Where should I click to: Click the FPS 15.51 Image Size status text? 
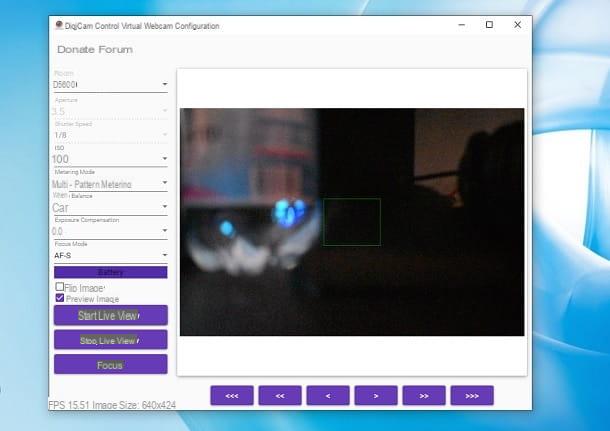coord(112,405)
